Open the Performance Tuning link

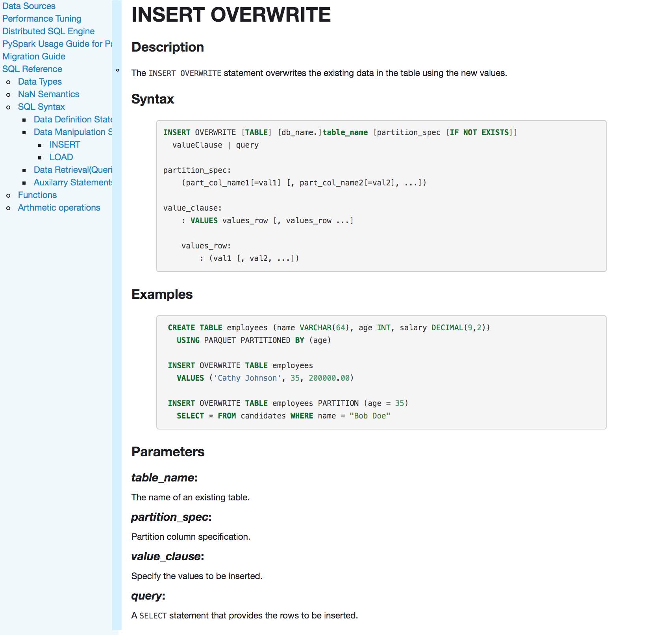[42, 19]
